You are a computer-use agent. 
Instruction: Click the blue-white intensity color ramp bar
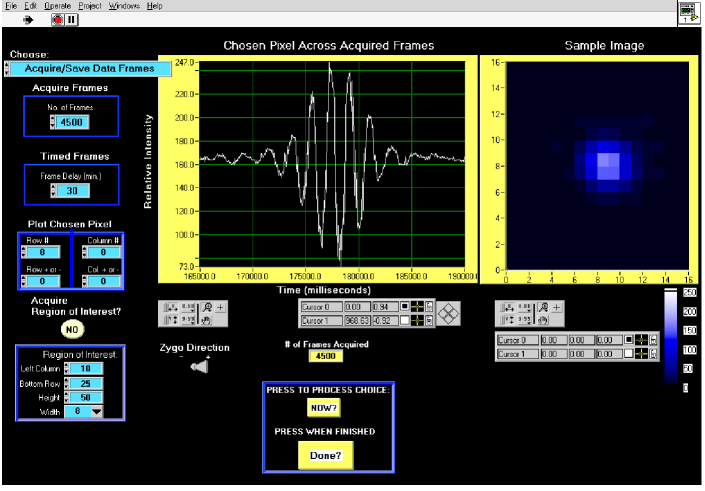670,338
